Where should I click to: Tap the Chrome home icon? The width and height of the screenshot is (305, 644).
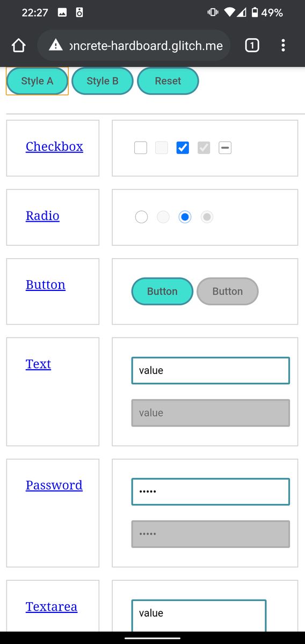pyautogui.click(x=19, y=46)
